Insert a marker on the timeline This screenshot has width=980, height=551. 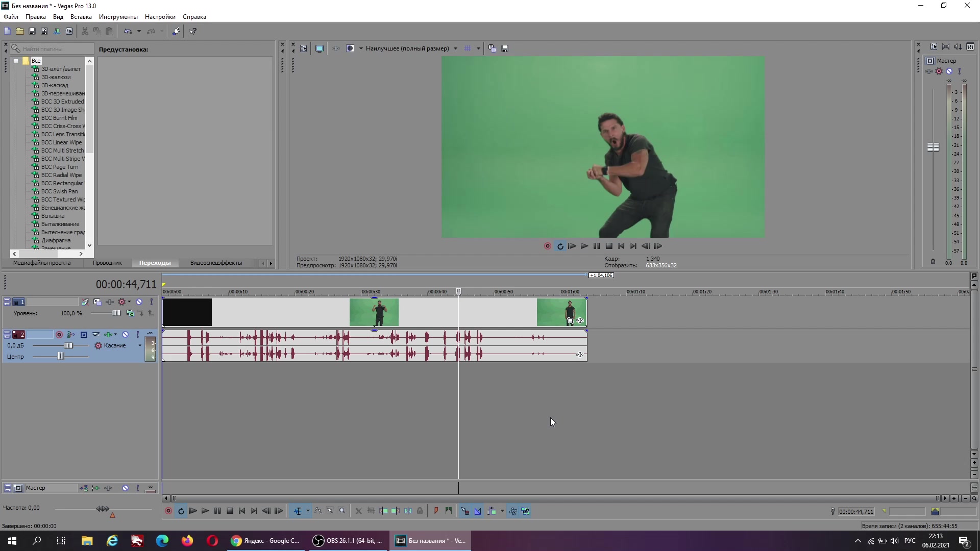[436, 511]
